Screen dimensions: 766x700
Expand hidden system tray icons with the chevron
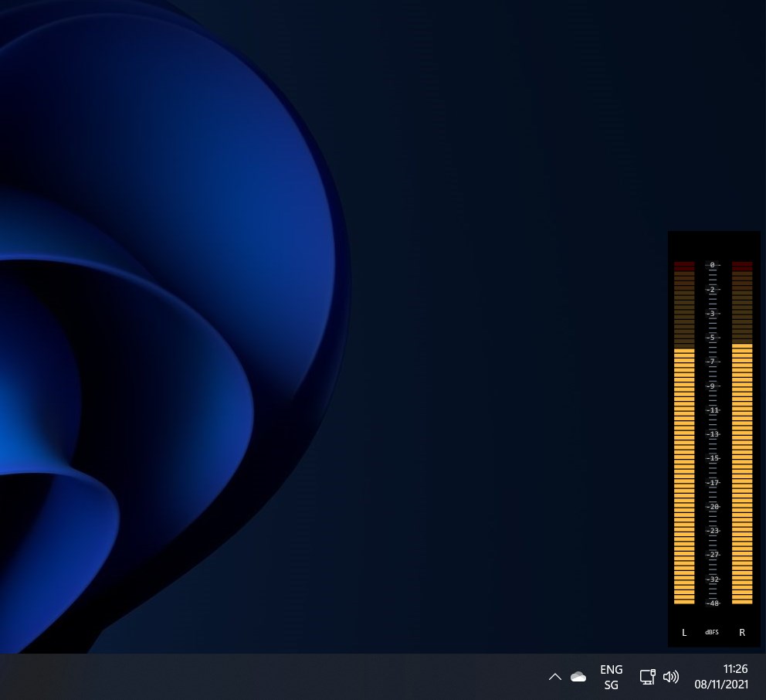pos(554,677)
